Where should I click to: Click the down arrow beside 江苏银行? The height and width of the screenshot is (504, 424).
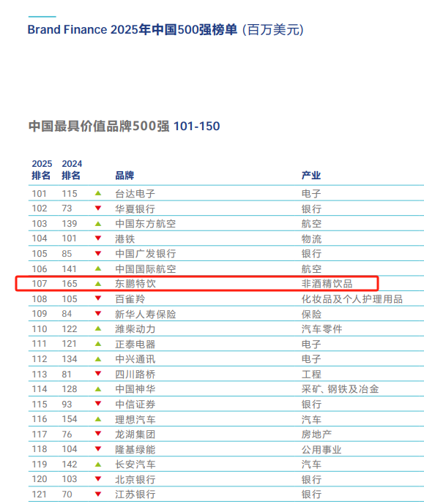[98, 494]
